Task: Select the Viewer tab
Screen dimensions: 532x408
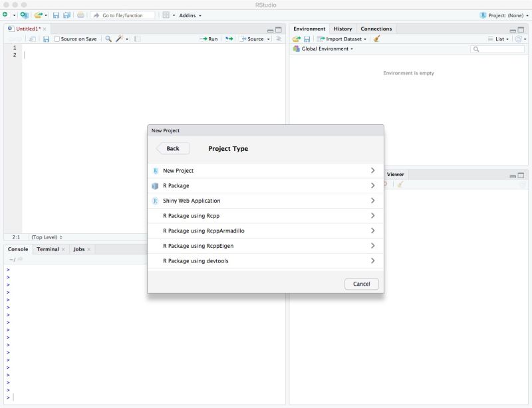Action: click(395, 174)
